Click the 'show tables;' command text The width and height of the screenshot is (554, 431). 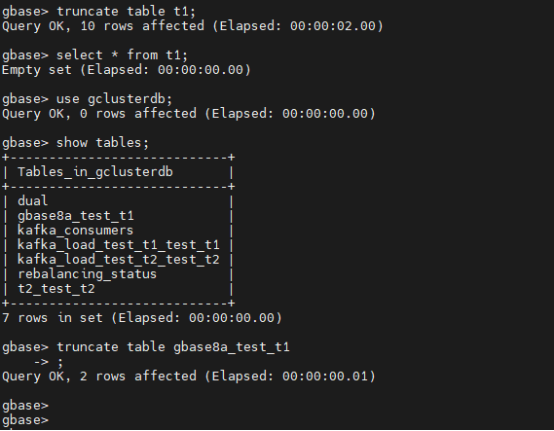[103, 143]
